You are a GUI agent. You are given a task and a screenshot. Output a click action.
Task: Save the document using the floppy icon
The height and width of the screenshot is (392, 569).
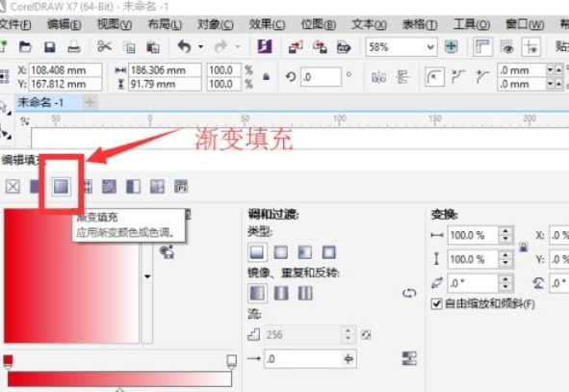49,47
